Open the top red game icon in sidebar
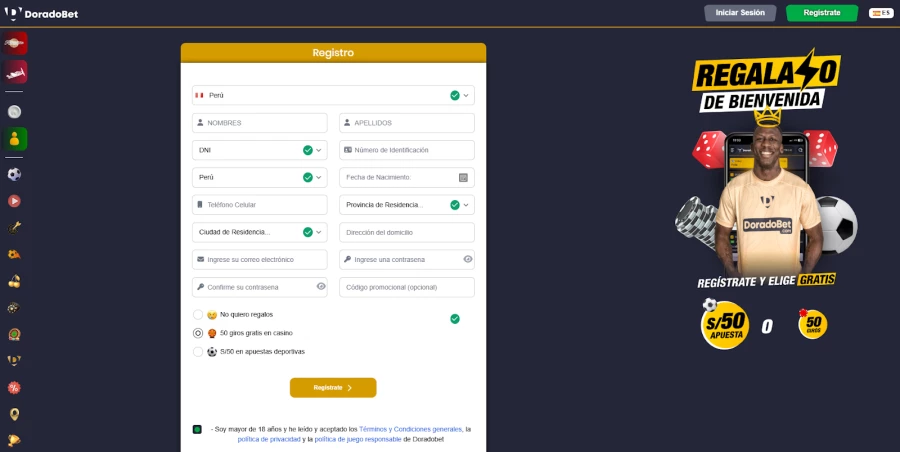The image size is (900, 452). pyautogui.click(x=14, y=43)
